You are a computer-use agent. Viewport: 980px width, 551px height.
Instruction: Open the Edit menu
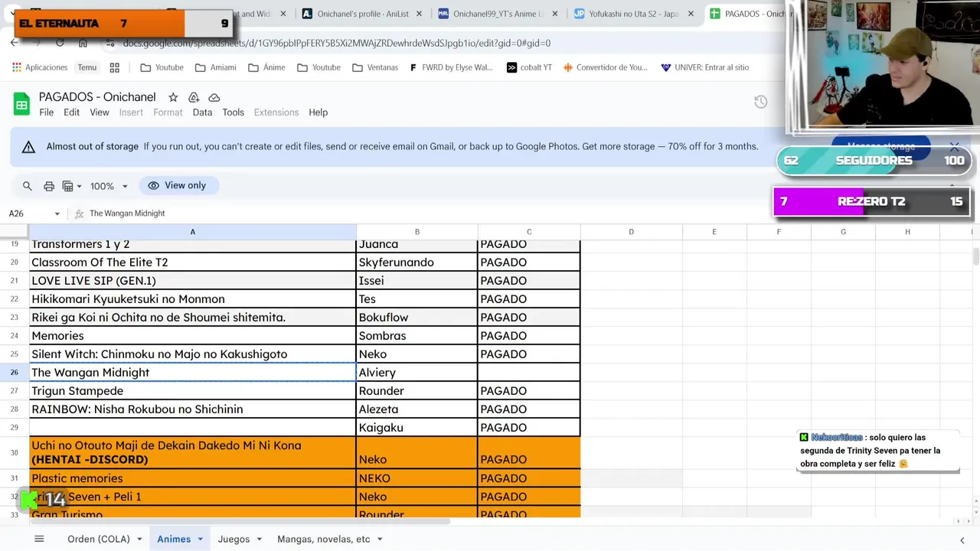click(71, 112)
